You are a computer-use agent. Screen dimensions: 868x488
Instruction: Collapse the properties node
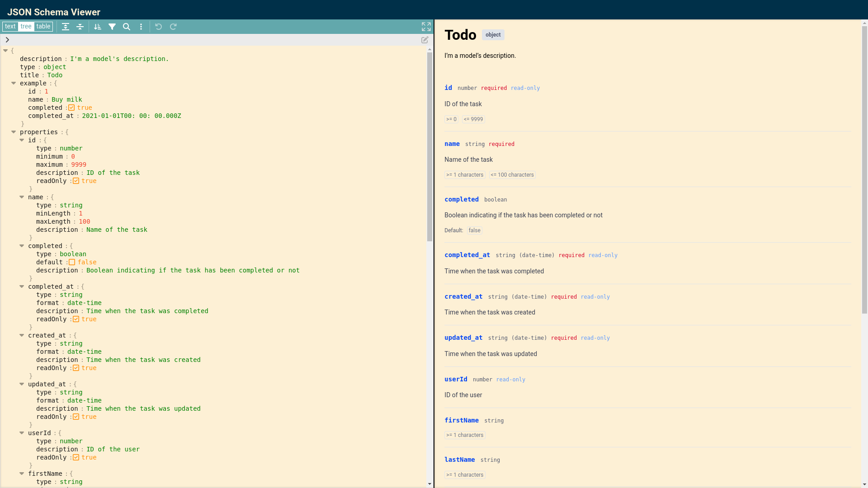click(x=14, y=132)
